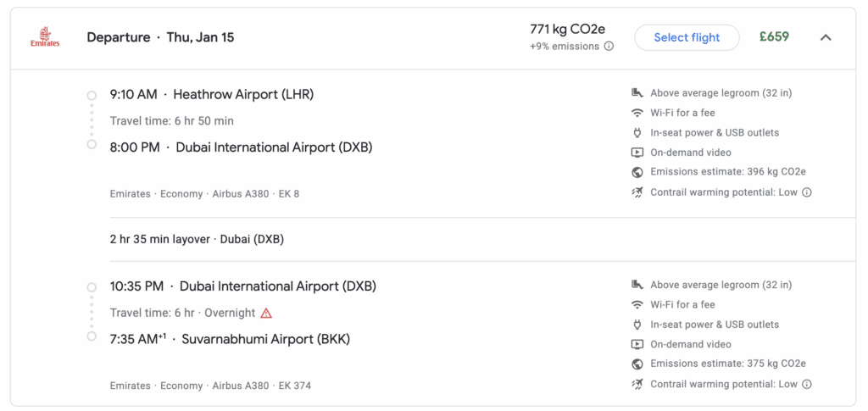Click the Wi-Fi icon for the Bangkok flight
The height and width of the screenshot is (411, 868).
coord(637,305)
